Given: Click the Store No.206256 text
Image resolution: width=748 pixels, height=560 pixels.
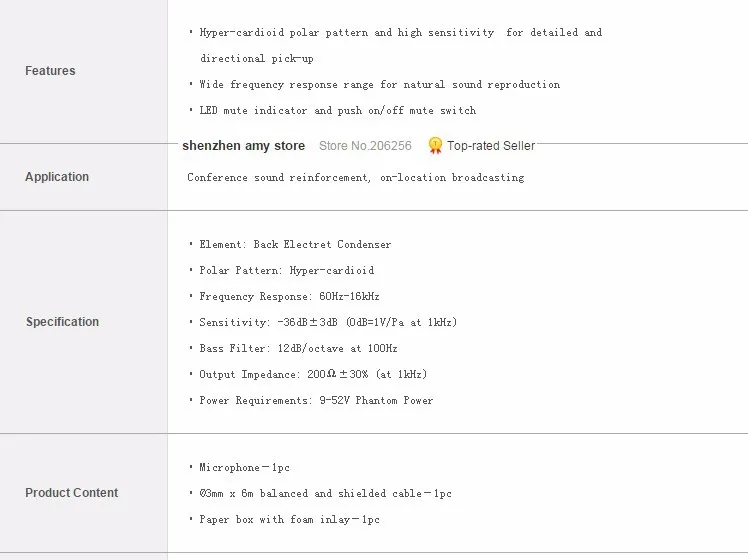Looking at the screenshot, I should (x=365, y=145).
